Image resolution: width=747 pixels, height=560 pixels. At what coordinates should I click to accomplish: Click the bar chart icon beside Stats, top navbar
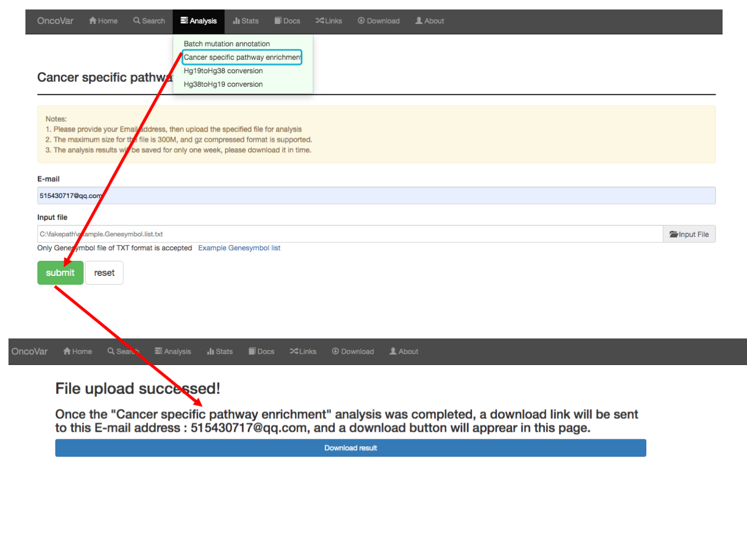(x=237, y=20)
